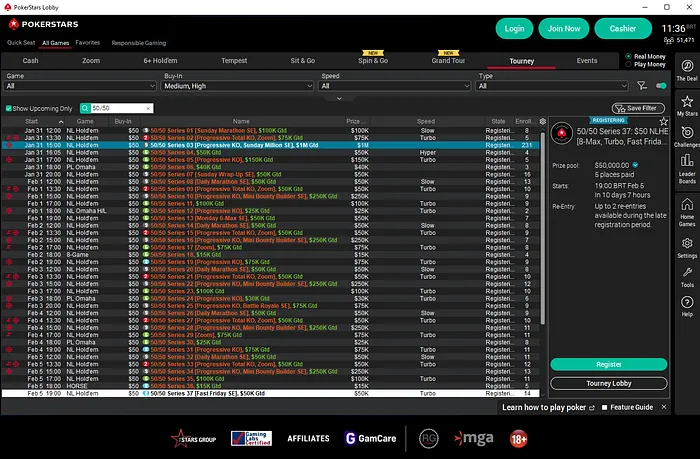This screenshot has height=459, width=700.
Task: Switch to the Zoom tab
Action: (91, 61)
